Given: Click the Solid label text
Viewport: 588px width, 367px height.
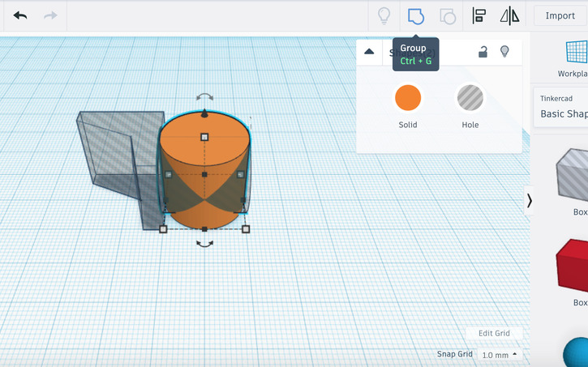Looking at the screenshot, I should [x=408, y=125].
